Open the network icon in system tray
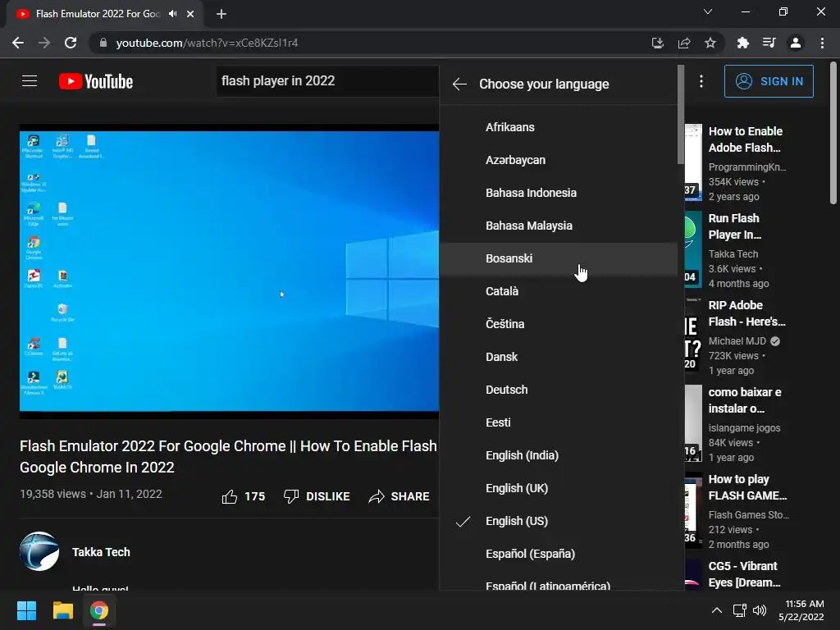Viewport: 840px width, 630px height. [x=740, y=610]
